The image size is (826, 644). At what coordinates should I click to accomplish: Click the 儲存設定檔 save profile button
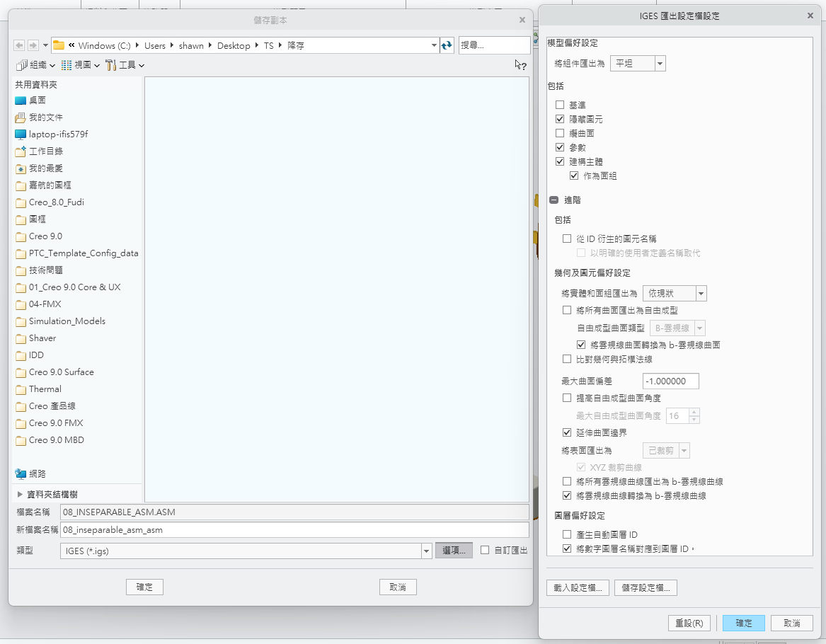pos(646,587)
